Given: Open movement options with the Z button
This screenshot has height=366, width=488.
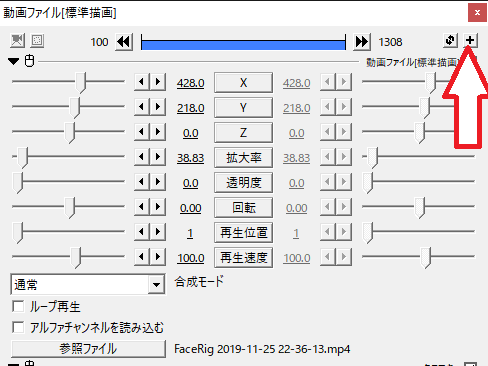Looking at the screenshot, I should [243, 133].
